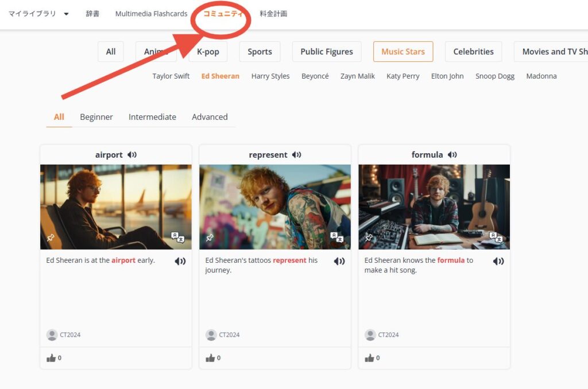
Task: Open the 辞書 menu item
Action: 92,14
